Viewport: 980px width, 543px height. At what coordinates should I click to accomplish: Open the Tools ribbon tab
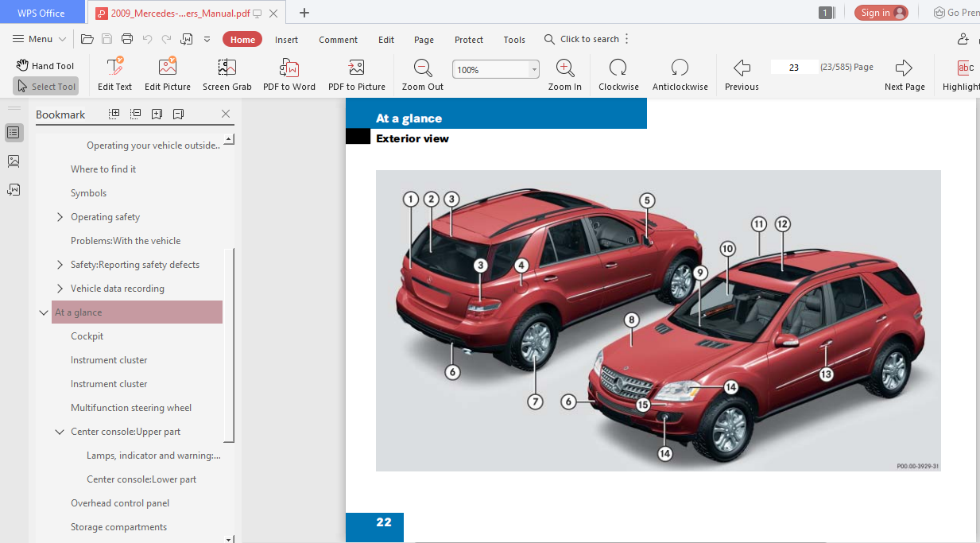tap(514, 39)
